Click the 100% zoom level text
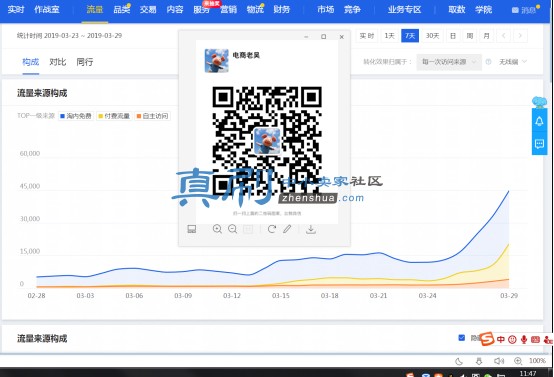554x377 pixels. tap(537, 361)
